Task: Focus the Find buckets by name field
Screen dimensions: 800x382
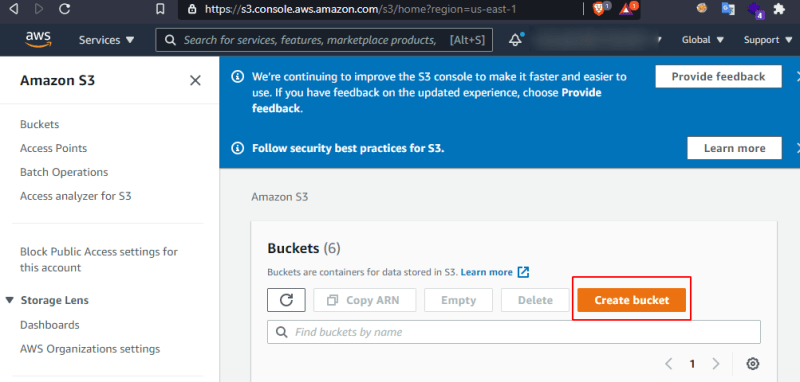Action: (514, 332)
